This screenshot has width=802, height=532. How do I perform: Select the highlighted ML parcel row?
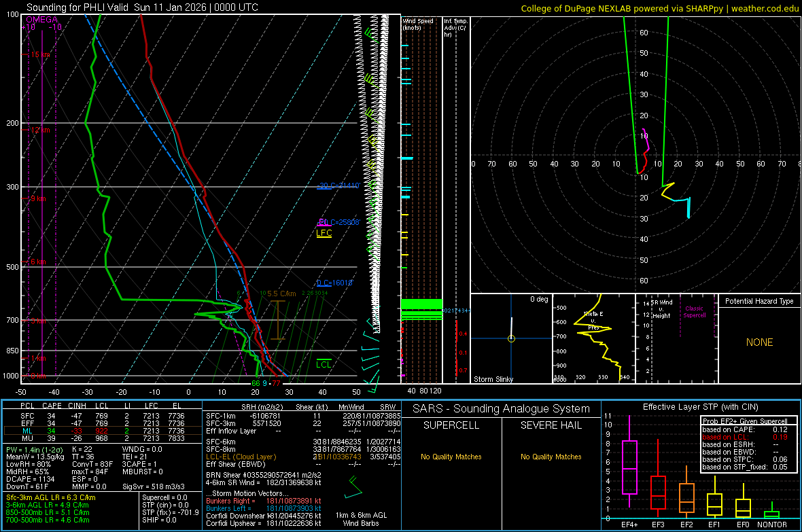point(103,431)
